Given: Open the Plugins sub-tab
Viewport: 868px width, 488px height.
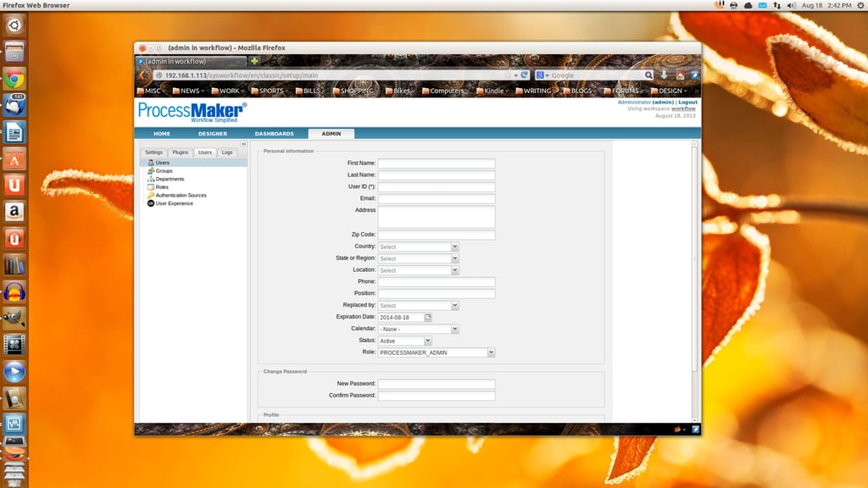Looking at the screenshot, I should click(x=180, y=152).
